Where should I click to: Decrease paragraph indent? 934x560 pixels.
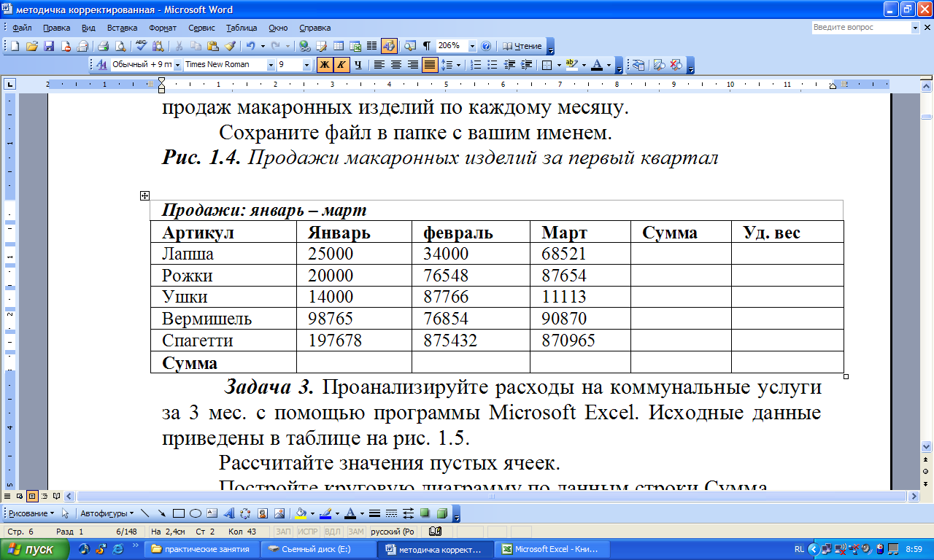point(509,64)
